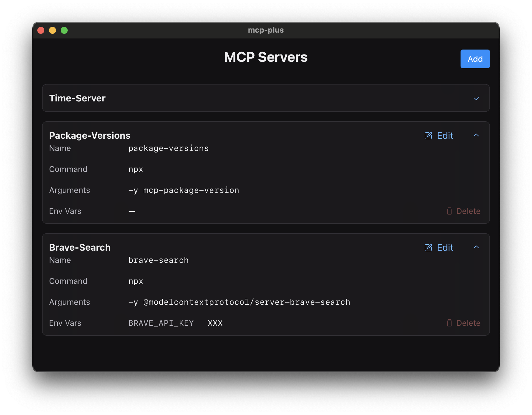The image size is (532, 415).
Task: Click the npx command under Brave-Search
Action: click(136, 281)
